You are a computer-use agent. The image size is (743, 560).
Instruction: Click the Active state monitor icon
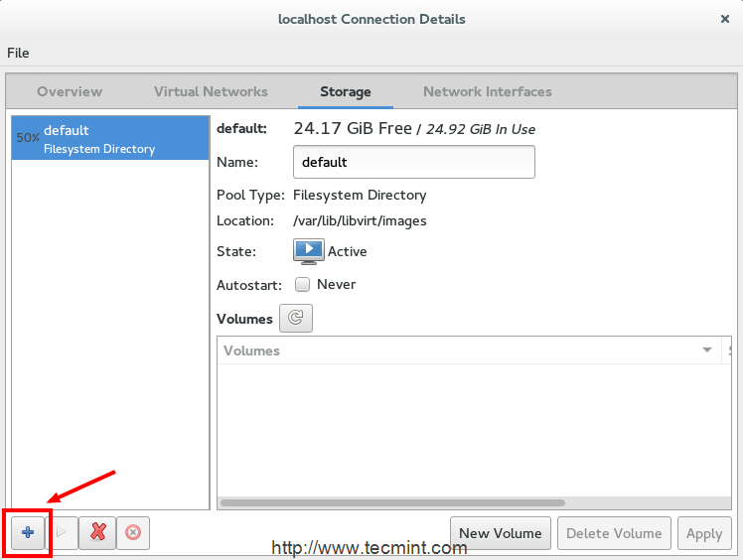click(x=309, y=251)
